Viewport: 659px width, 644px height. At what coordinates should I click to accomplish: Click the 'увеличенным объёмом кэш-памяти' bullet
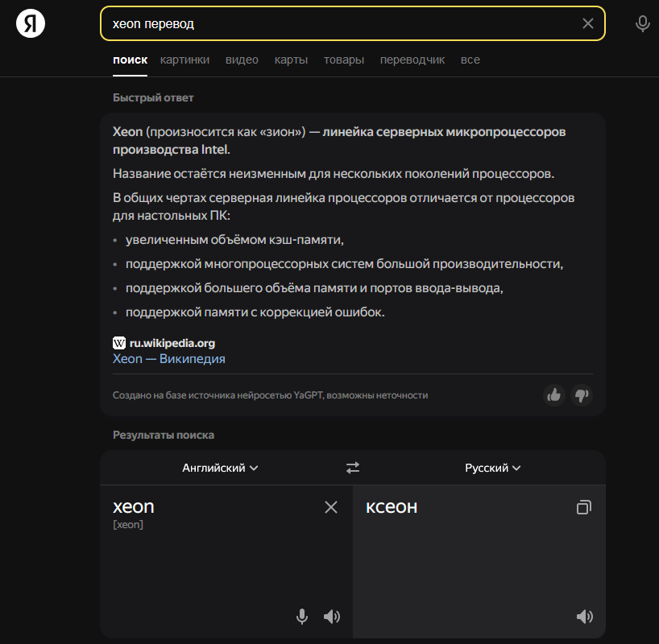point(234,240)
